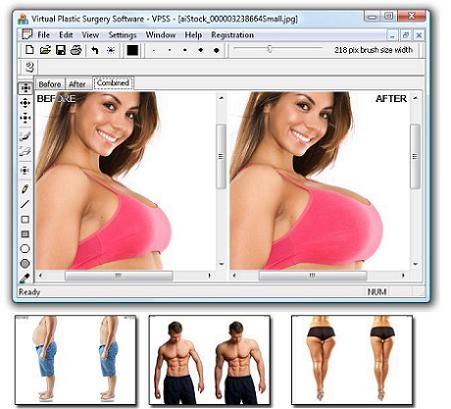Open a file with the folder icon

pos(45,50)
